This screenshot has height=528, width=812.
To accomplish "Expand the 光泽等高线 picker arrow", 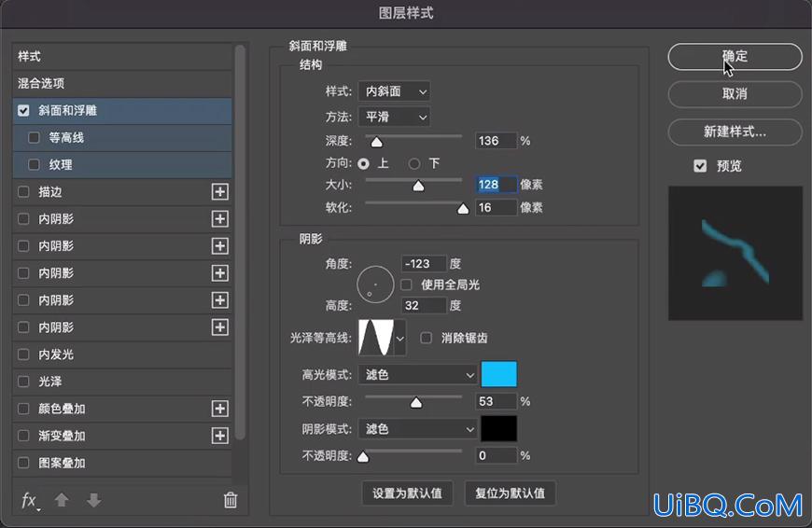I will [399, 338].
